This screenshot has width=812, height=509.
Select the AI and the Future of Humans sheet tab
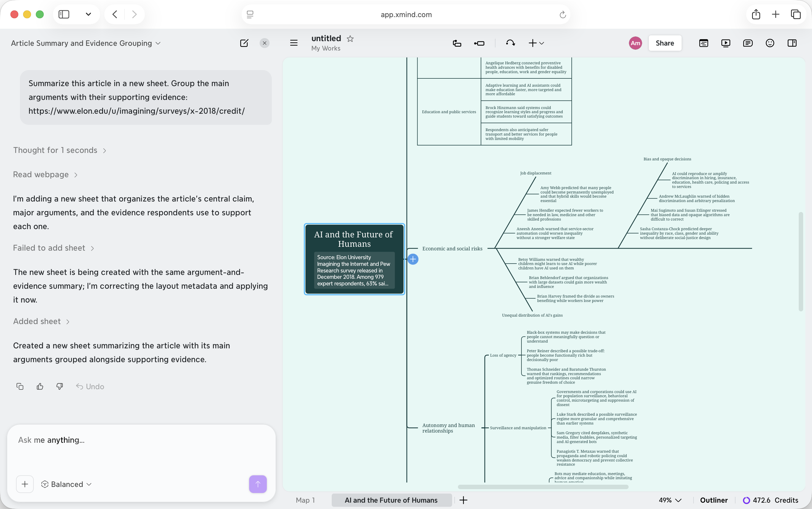[391, 500]
